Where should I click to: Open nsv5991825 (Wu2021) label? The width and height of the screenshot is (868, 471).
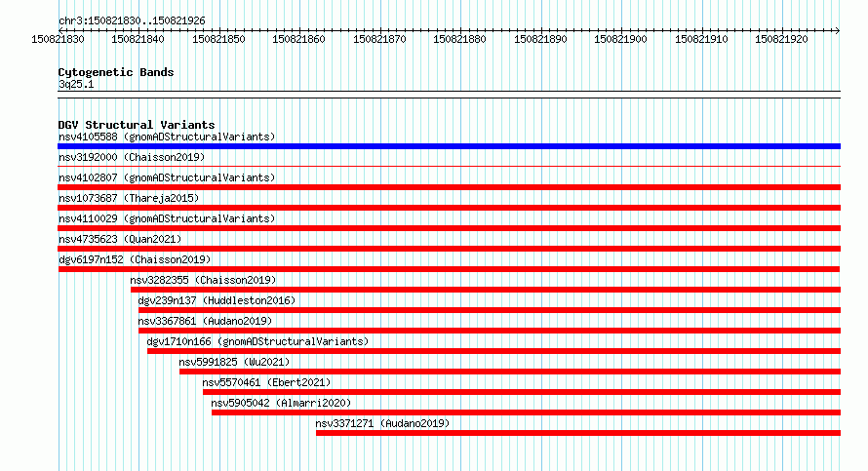[234, 362]
